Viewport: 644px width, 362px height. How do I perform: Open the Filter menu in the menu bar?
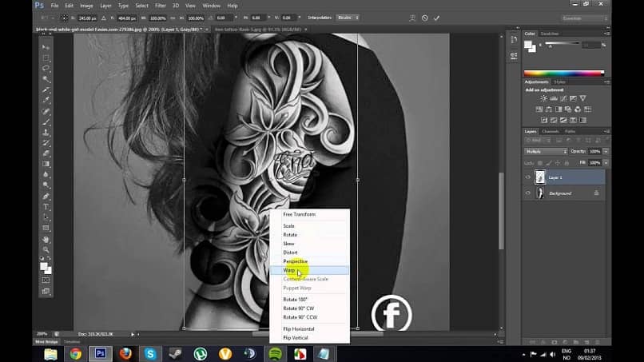[x=159, y=6]
